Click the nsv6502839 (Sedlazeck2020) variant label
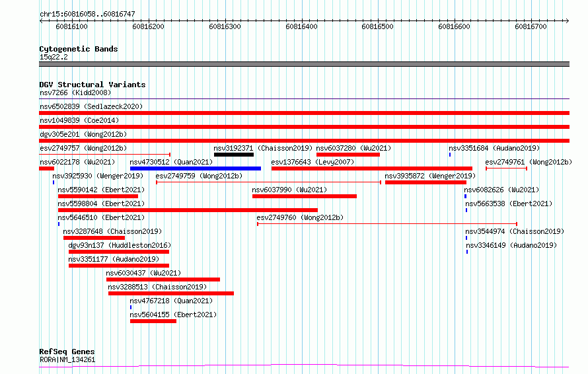 91,106
